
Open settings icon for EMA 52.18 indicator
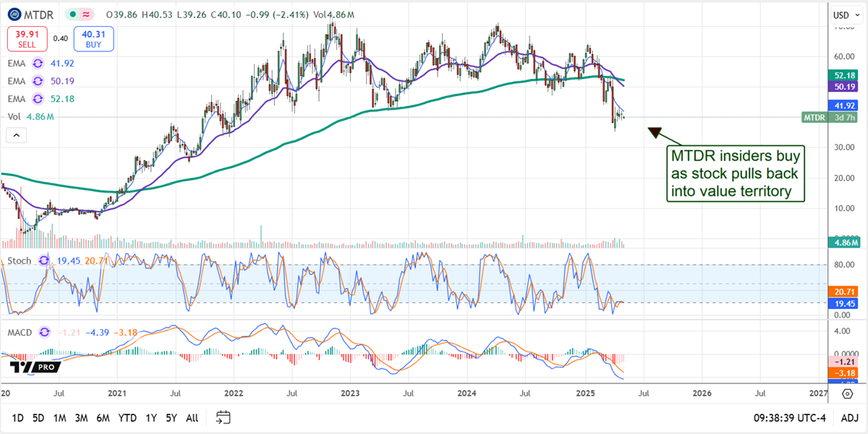tap(38, 99)
